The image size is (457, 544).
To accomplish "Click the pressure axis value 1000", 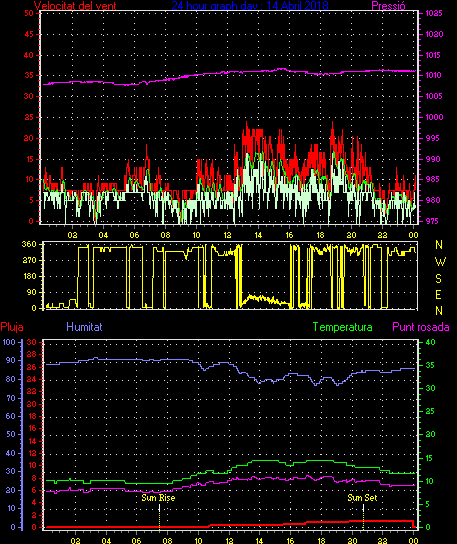I will pos(434,117).
